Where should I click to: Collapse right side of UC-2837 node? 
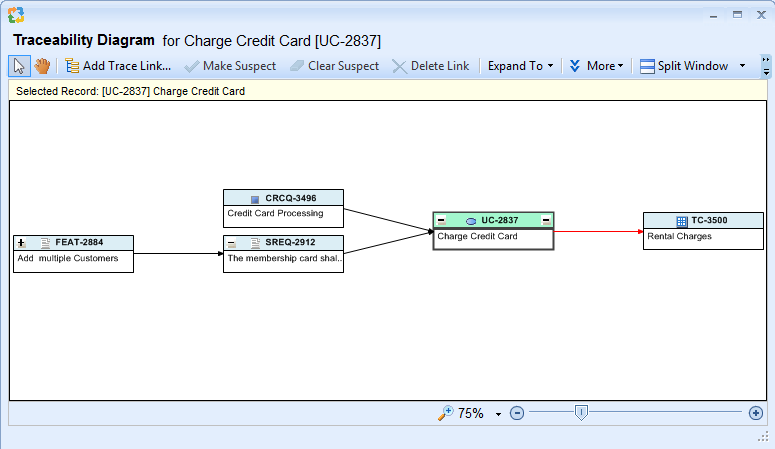546,220
